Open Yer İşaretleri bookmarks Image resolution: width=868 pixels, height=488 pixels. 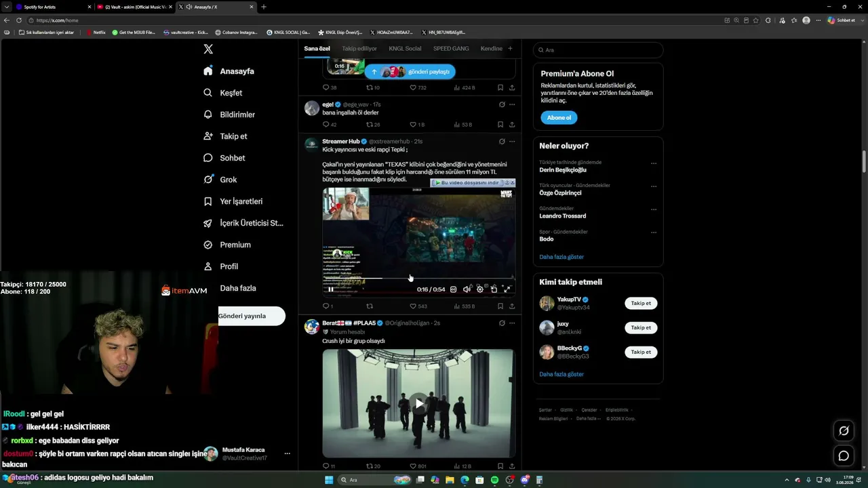[233, 201]
